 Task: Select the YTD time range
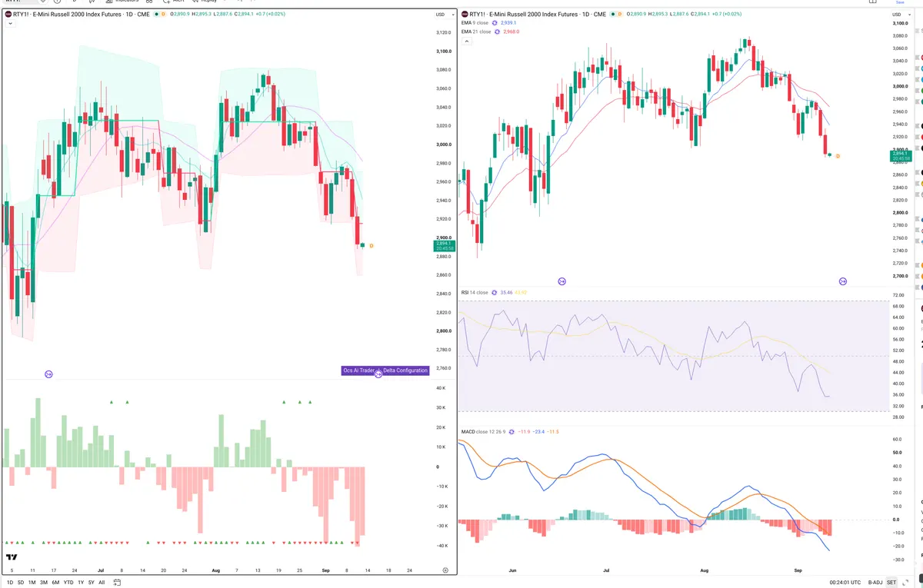pos(68,583)
